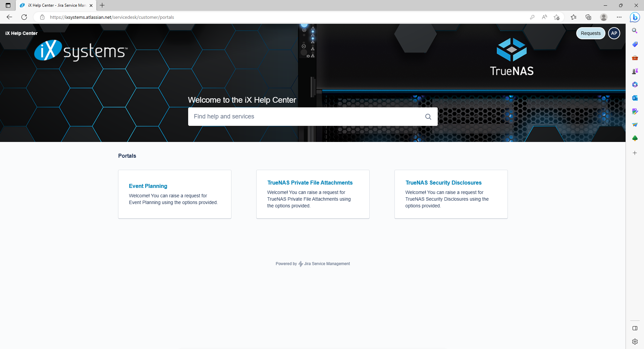Screen dimensions: 644x349
Task: Open the Collections icon
Action: 588,17
